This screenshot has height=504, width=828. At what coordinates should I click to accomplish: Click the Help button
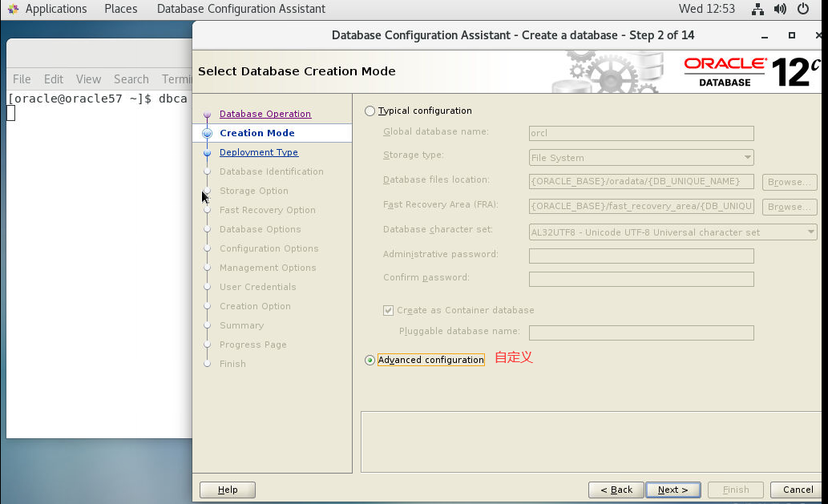click(228, 490)
